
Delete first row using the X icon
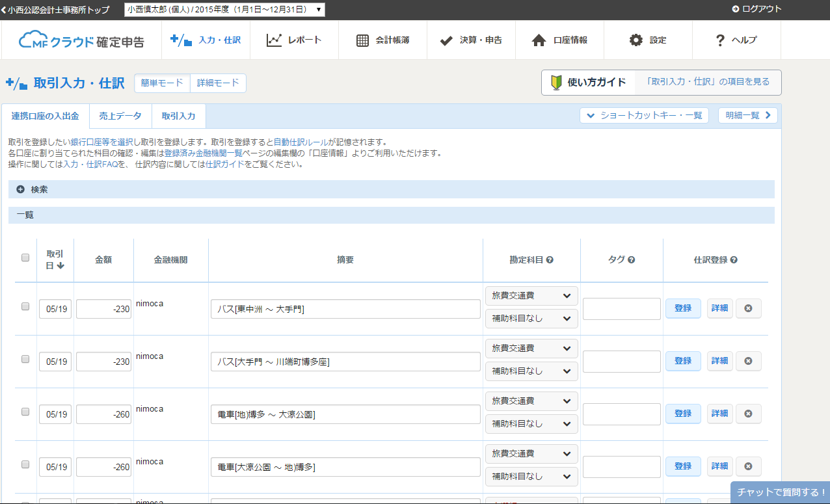pyautogui.click(x=748, y=308)
